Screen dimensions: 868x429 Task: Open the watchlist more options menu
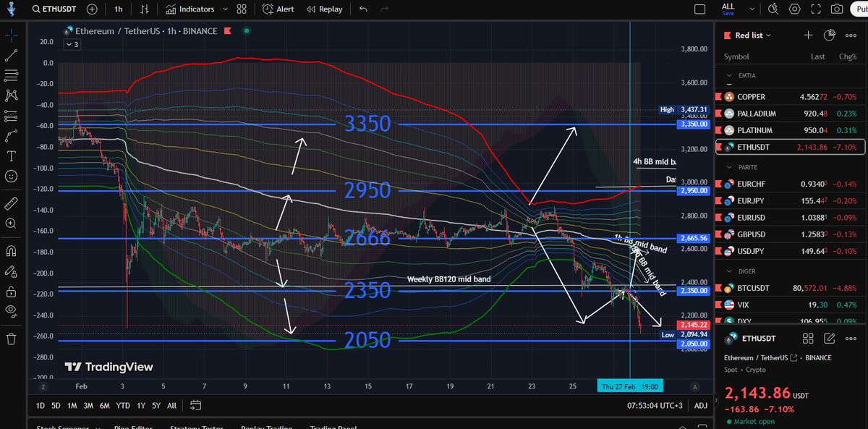(x=851, y=35)
